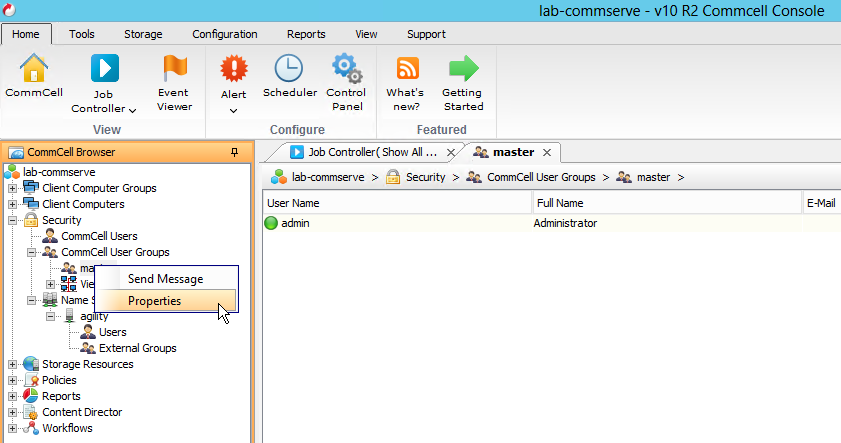Viewport: 841px width, 443px height.
Task: Open the Control Panel gear icon
Action: pos(346,70)
